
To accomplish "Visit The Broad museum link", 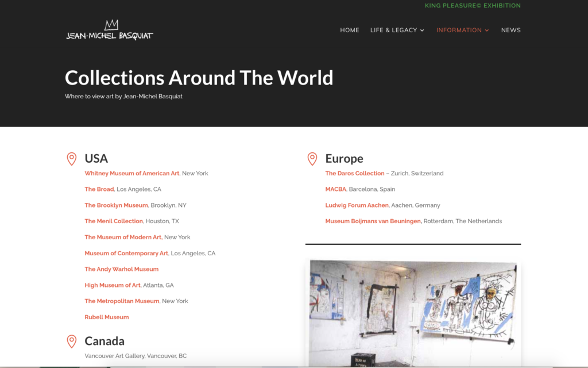I will (x=99, y=189).
